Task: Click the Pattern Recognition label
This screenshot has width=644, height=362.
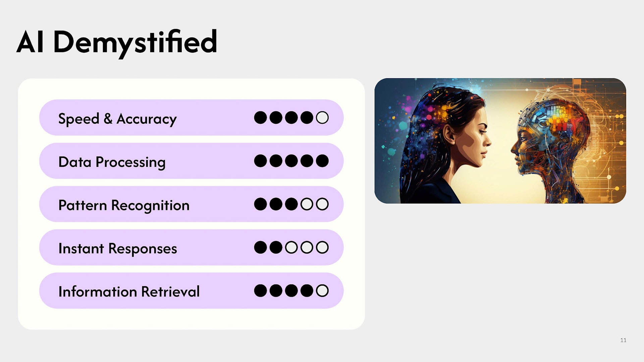Action: pos(124,205)
